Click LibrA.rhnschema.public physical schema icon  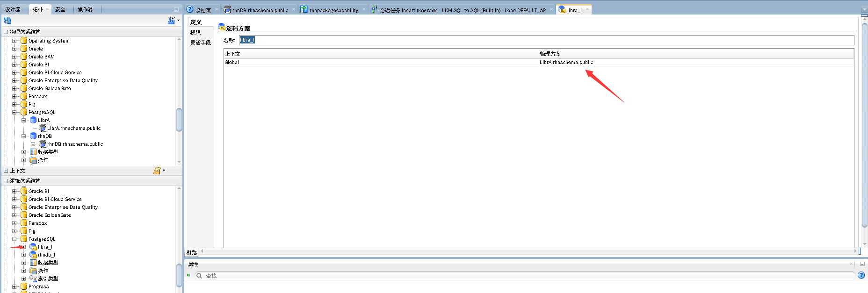tap(43, 128)
